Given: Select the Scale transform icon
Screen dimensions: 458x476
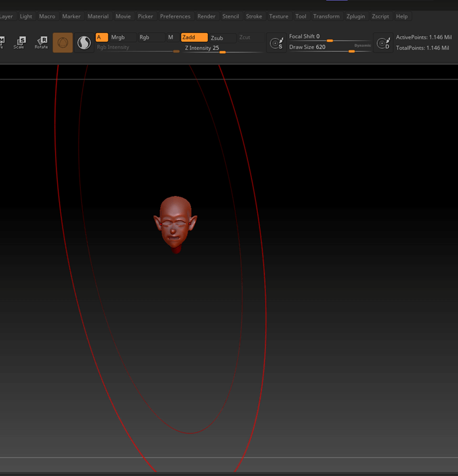Looking at the screenshot, I should pos(19,43).
